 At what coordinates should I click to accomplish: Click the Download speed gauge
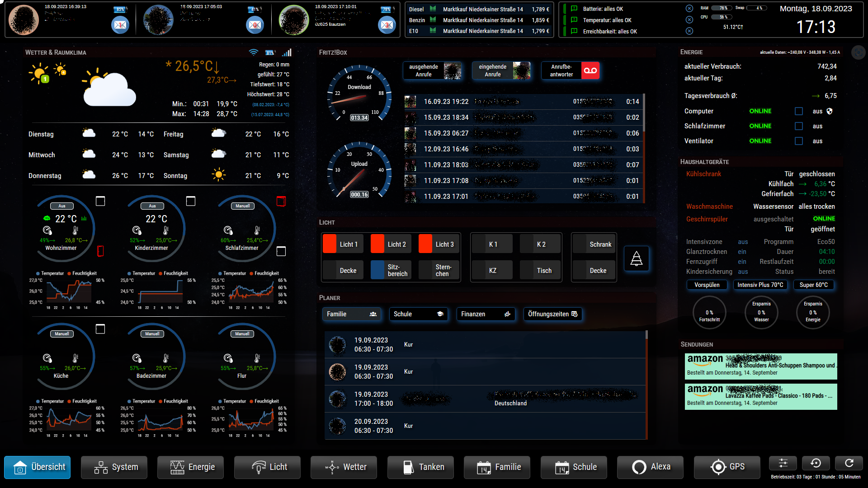[x=359, y=93]
